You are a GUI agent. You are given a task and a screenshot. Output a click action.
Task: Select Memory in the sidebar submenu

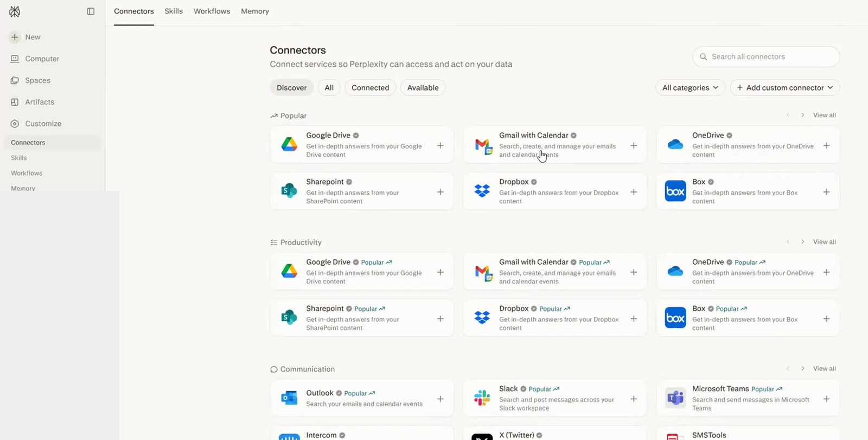coord(23,188)
